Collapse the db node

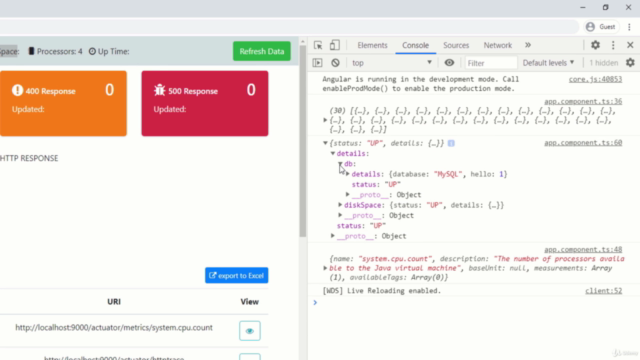(340, 164)
